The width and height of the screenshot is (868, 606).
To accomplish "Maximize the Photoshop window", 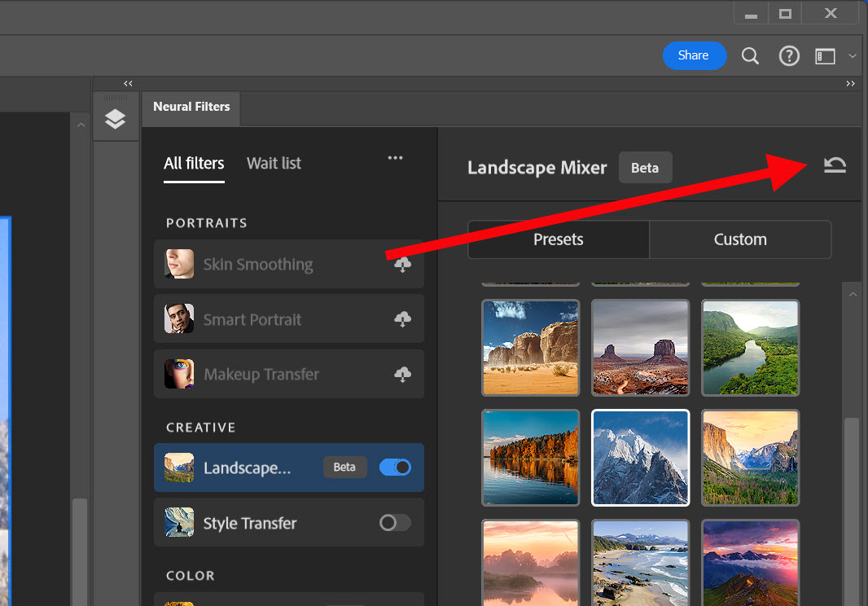I will tap(785, 13).
